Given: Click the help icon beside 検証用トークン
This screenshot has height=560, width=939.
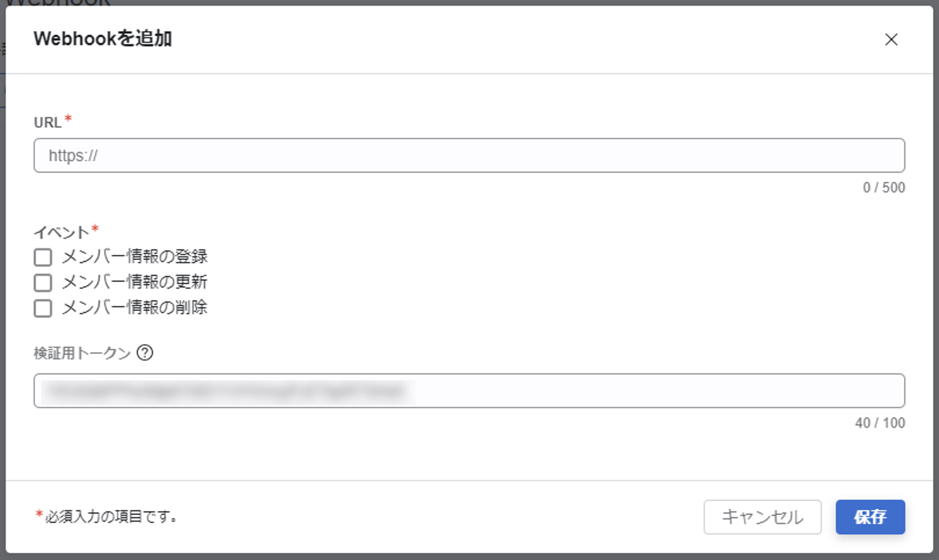Looking at the screenshot, I should click(145, 353).
